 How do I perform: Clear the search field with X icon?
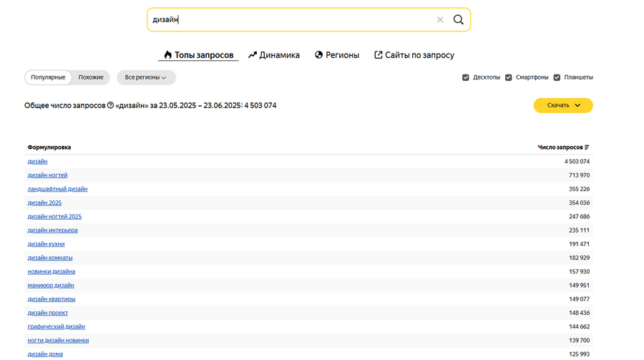tap(440, 20)
